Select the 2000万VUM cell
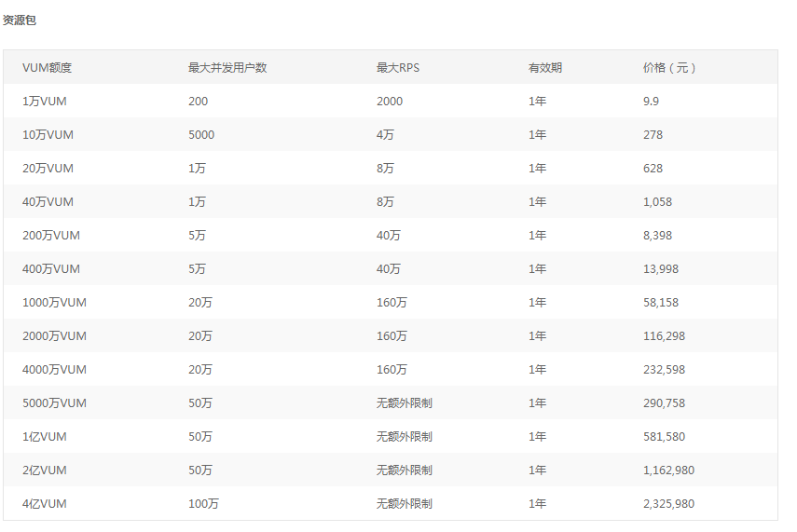797x532 pixels. tap(54, 335)
